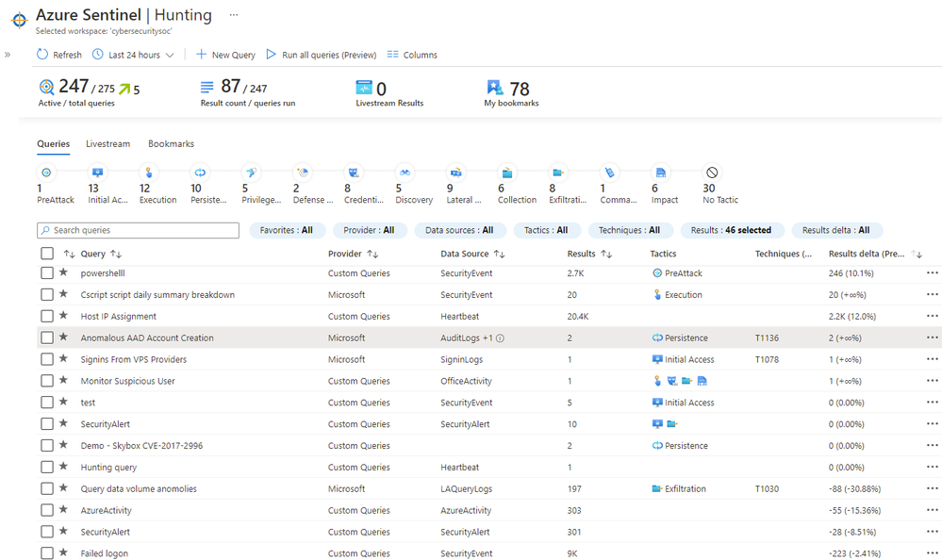Image resolution: width=942 pixels, height=560 pixels.
Task: Open the Query data volume anomolies query
Action: click(139, 489)
